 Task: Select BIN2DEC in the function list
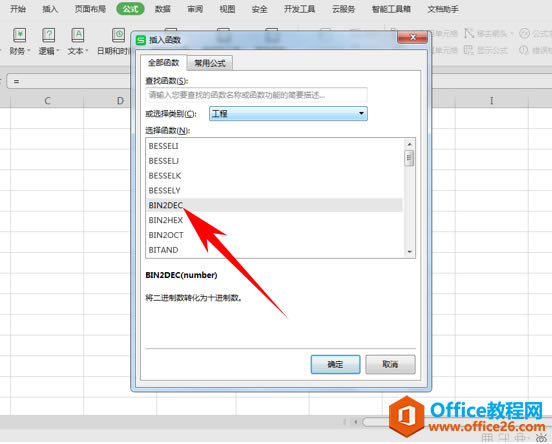click(274, 205)
